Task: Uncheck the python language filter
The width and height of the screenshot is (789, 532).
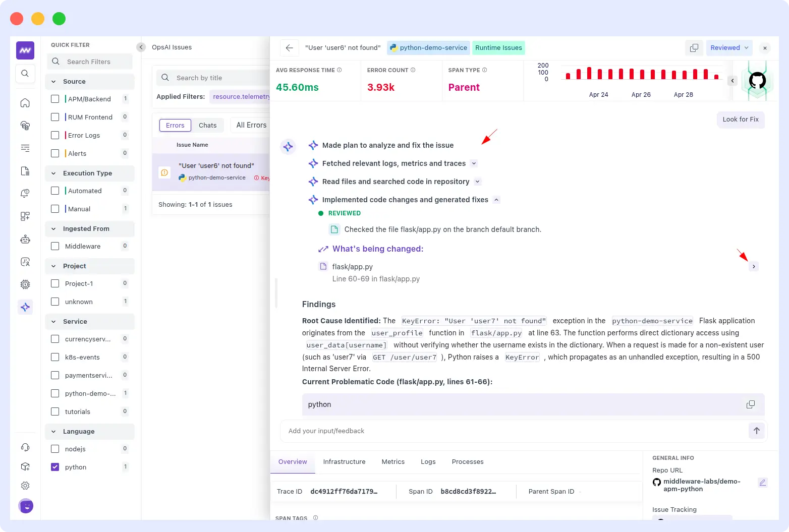Action: click(54, 466)
